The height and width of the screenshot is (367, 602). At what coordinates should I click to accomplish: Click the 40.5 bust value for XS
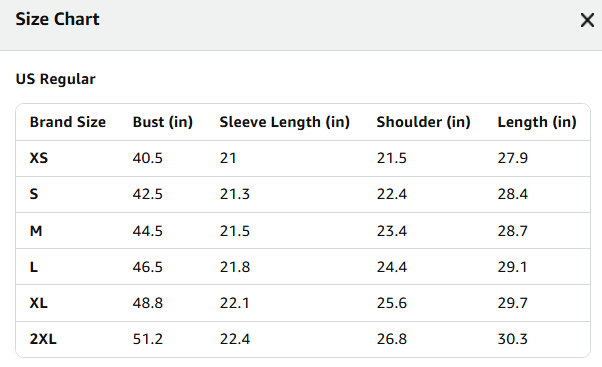[147, 158]
